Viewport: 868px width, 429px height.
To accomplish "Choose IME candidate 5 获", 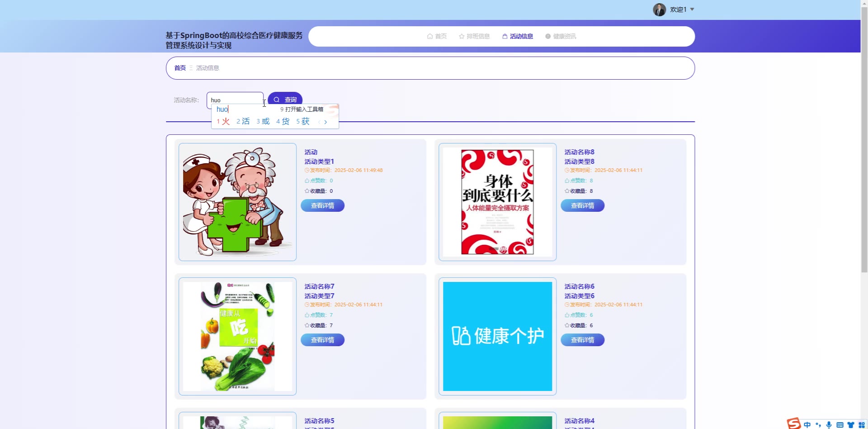I will click(x=303, y=121).
